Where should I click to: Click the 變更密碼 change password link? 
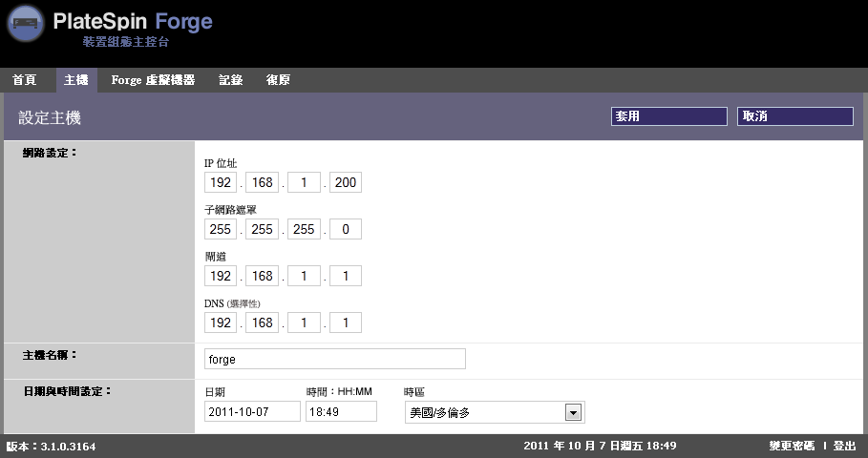(x=792, y=446)
